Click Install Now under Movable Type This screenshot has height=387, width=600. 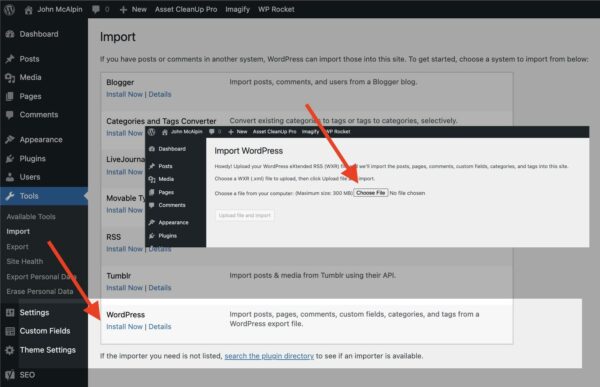pos(124,210)
